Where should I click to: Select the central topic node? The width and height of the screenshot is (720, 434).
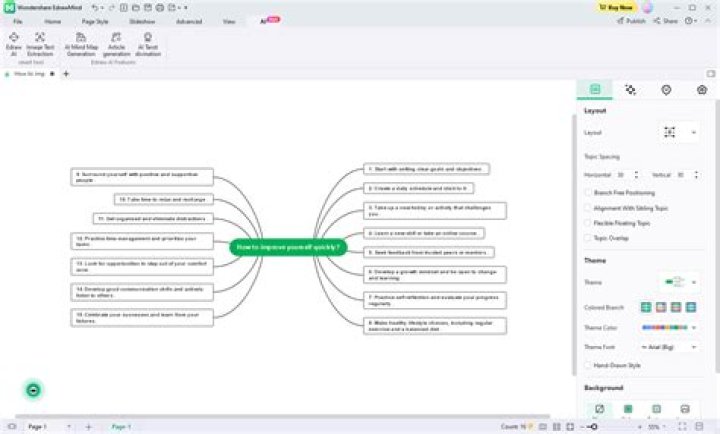(x=288, y=246)
